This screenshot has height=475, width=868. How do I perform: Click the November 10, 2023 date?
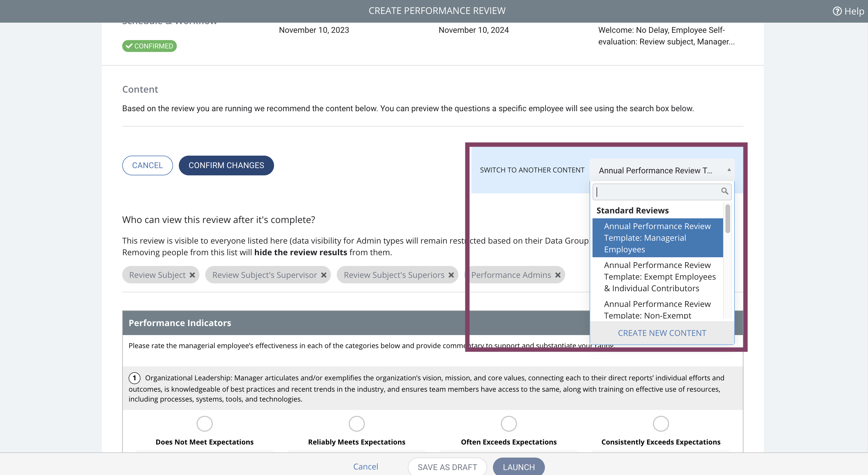coord(314,30)
